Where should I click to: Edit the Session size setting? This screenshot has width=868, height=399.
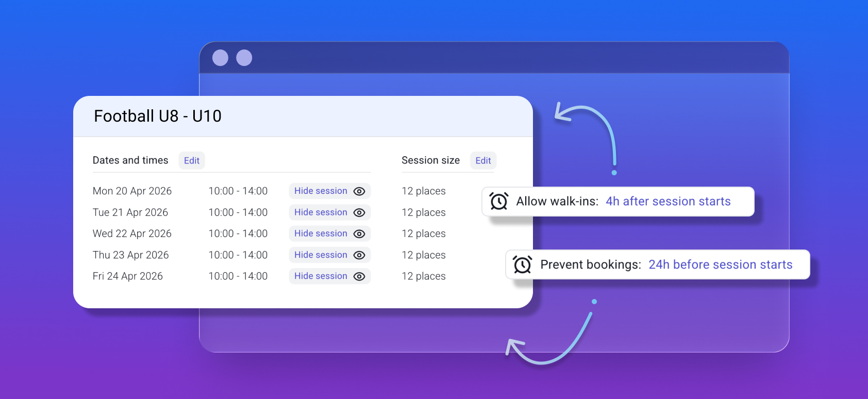point(483,160)
